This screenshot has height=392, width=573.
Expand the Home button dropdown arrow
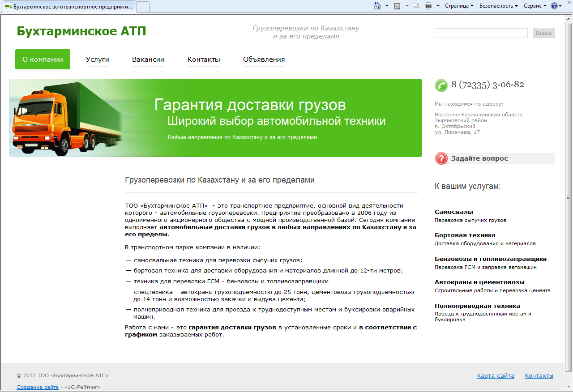pos(386,6)
